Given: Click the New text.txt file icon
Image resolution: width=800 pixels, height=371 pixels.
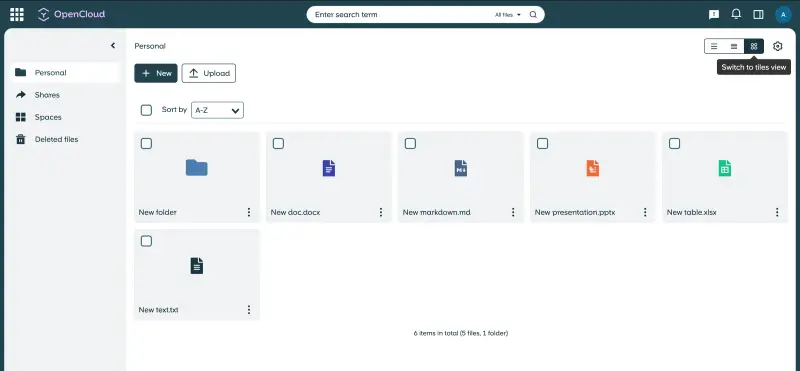Looking at the screenshot, I should 196,265.
